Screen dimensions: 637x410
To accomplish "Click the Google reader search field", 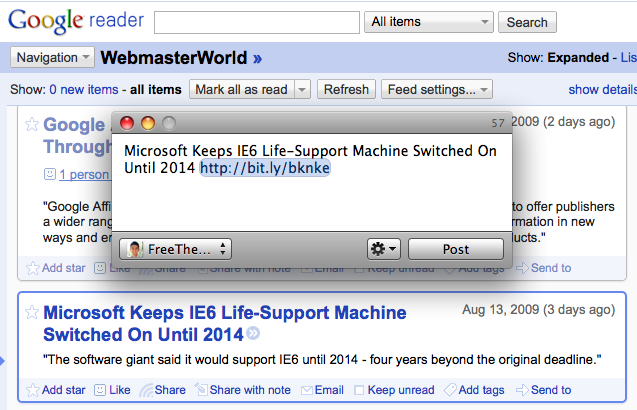I will click(257, 22).
